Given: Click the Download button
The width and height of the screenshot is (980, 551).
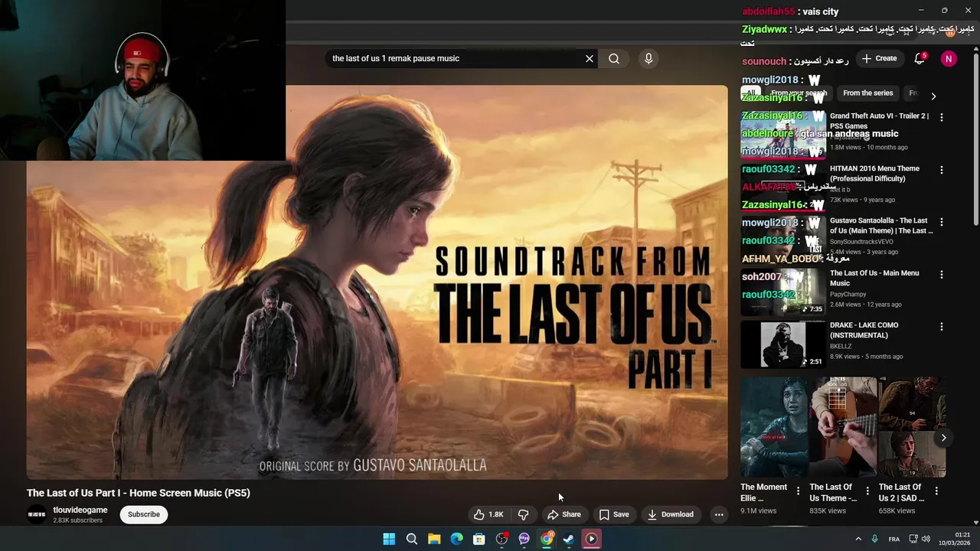Looking at the screenshot, I should (x=671, y=514).
